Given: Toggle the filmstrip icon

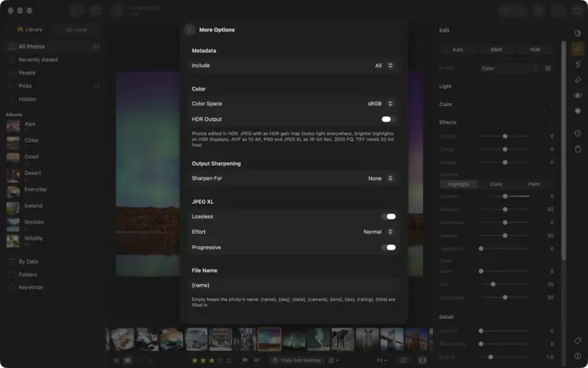Looking at the screenshot, I should 423,361.
